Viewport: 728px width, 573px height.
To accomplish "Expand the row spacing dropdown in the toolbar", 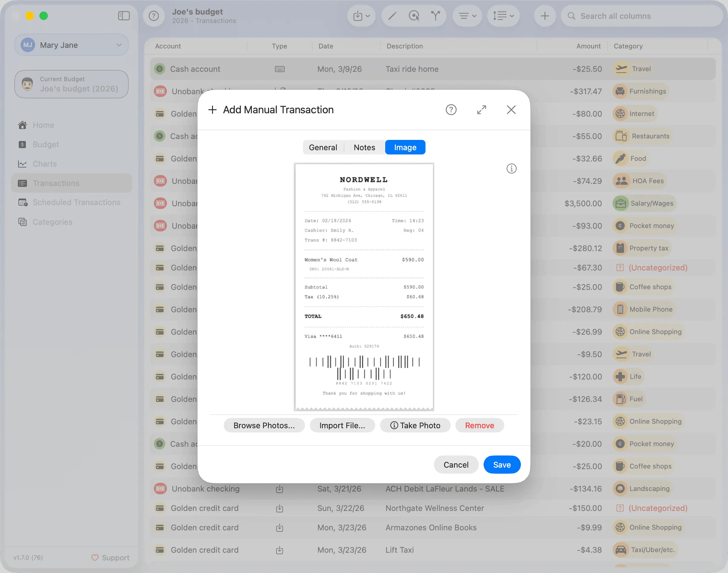I will 503,16.
